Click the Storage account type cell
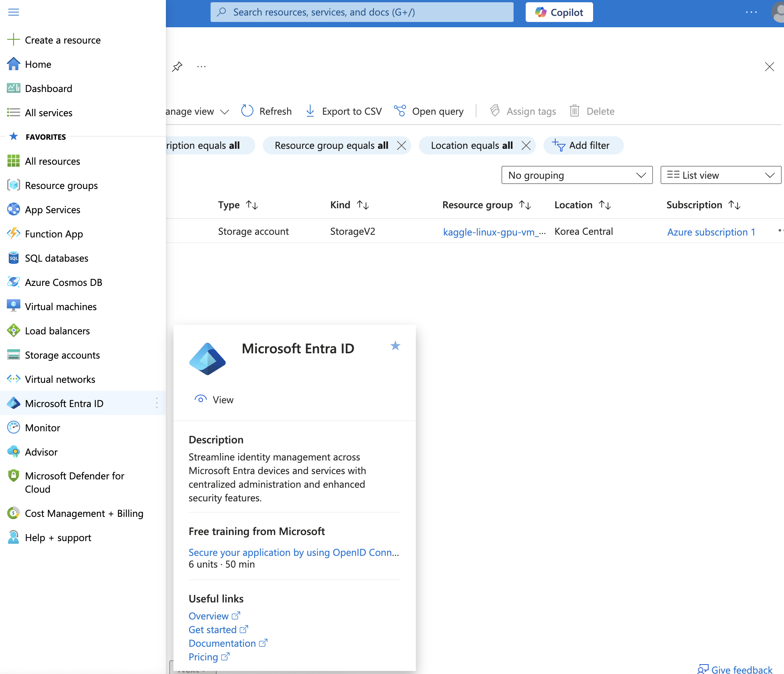The image size is (784, 674). [x=253, y=231]
